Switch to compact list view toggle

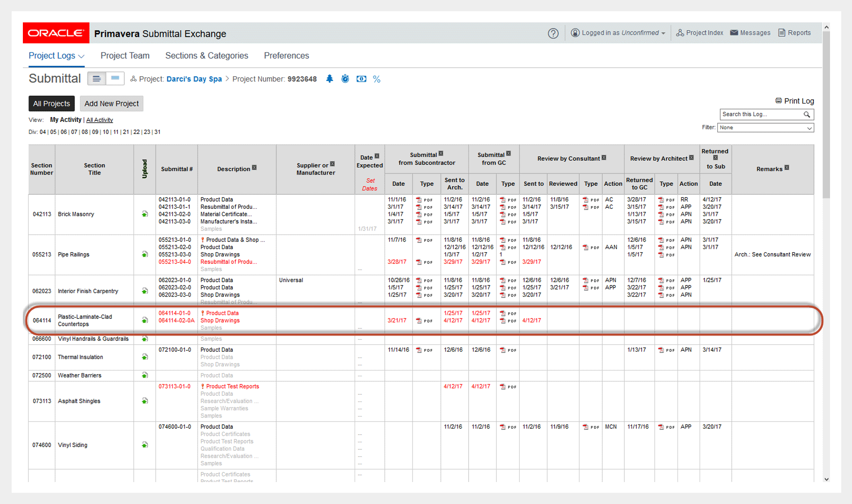click(x=115, y=79)
